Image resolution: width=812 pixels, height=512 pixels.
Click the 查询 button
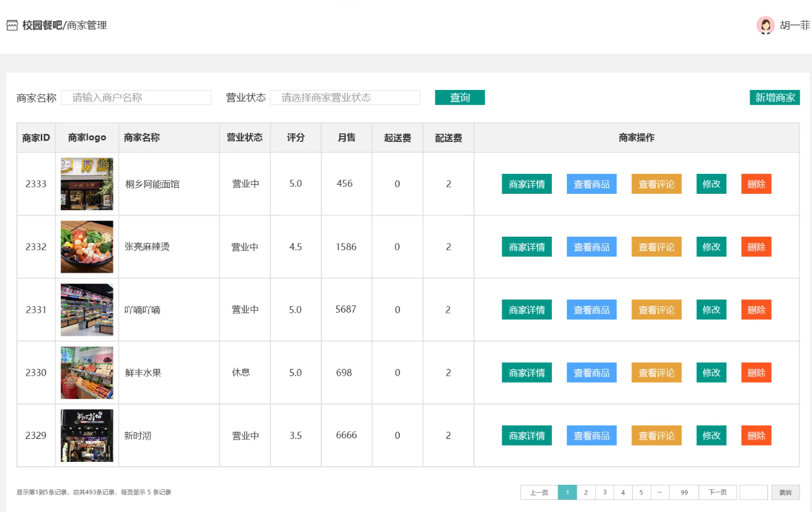[460, 97]
